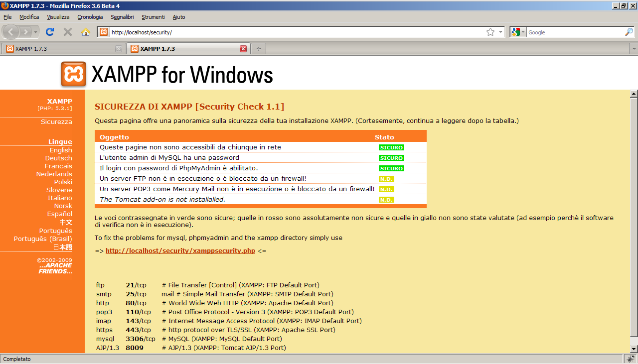
Task: Click the SICURO badge for PhpMyAdmin login
Action: click(391, 168)
